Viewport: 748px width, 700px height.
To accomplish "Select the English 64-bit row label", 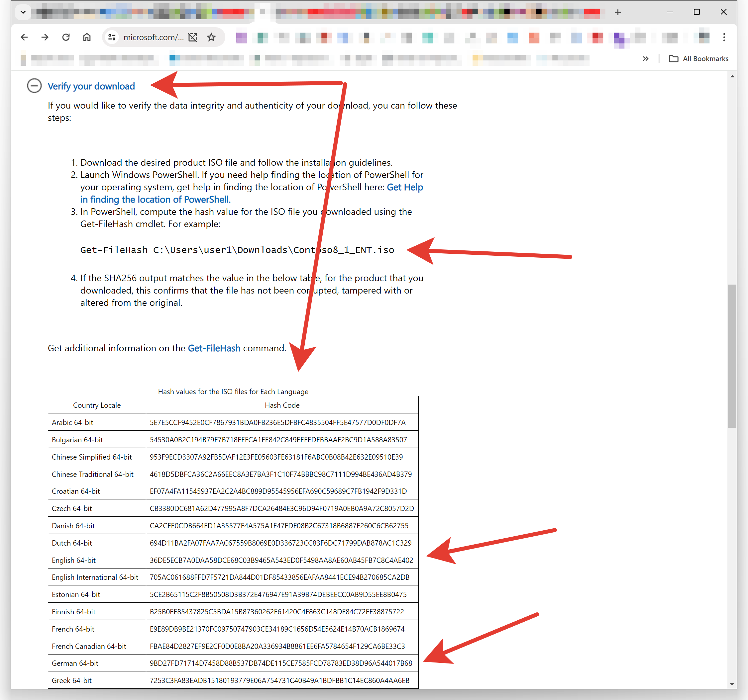I will pos(74,560).
